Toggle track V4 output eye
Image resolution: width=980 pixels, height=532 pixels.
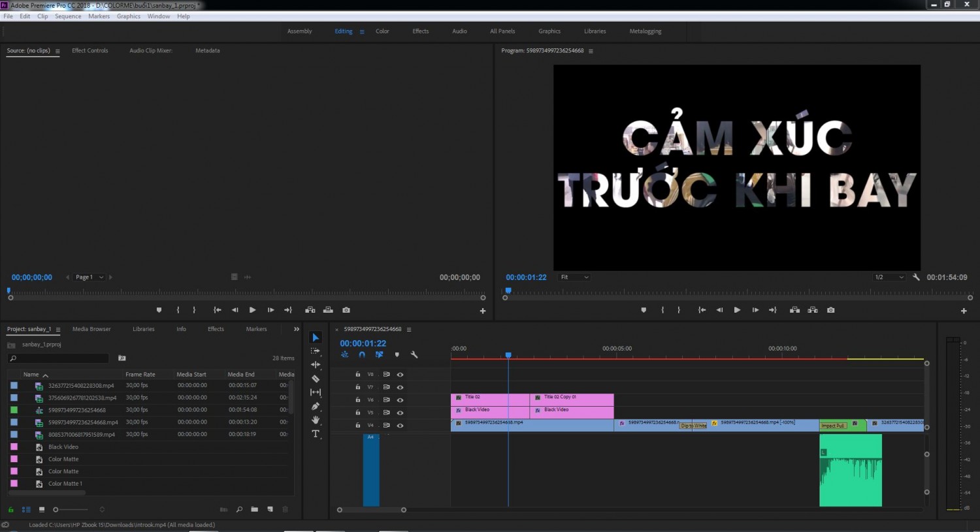[400, 426]
